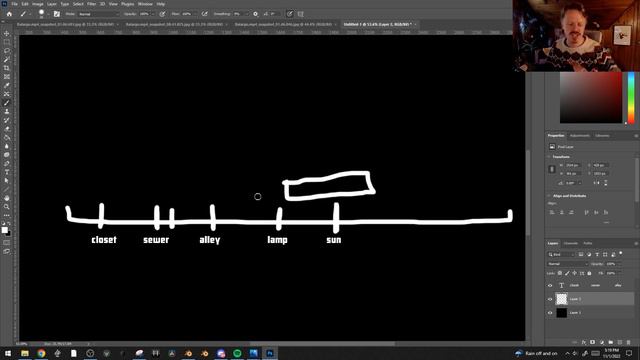Add a layer style with fx icon

coord(584,342)
